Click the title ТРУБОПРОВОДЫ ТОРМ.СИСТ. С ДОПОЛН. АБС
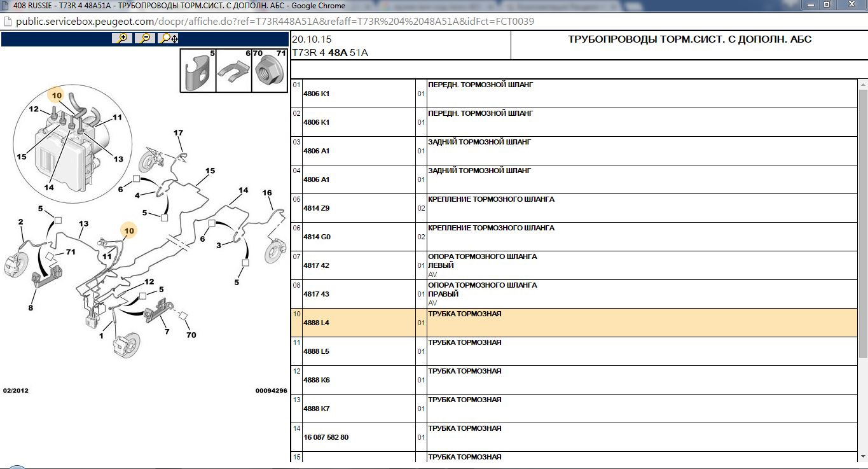Viewport: 868px width, 469px height. 689,39
